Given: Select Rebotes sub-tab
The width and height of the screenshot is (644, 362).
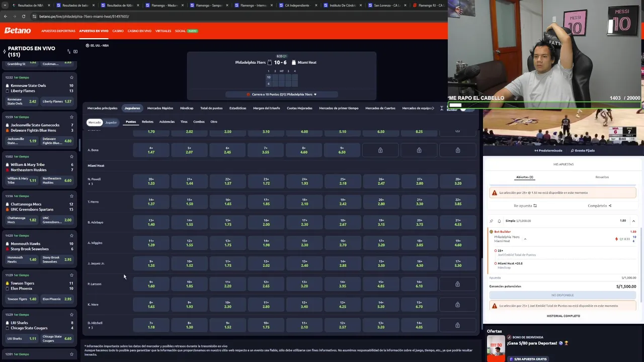Looking at the screenshot, I should coord(147,122).
